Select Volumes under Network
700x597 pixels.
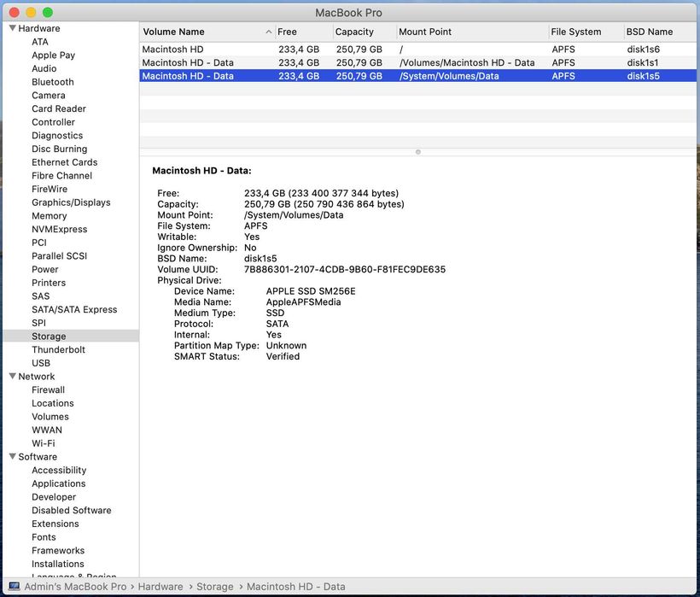pos(50,417)
